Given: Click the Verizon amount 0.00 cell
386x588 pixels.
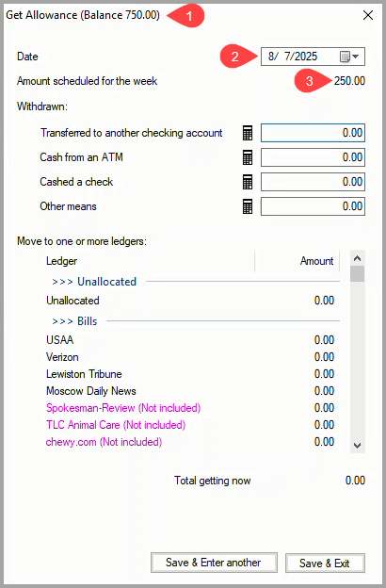Looking at the screenshot, I should pos(324,357).
